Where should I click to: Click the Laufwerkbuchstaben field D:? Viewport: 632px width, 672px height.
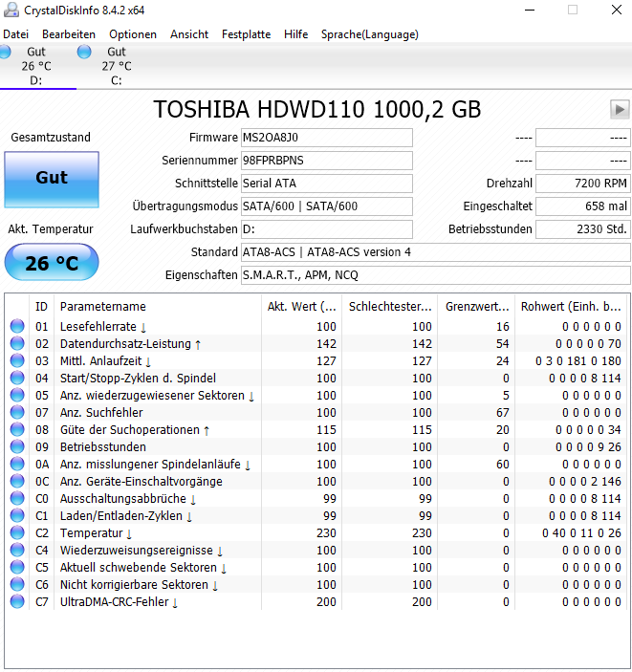pos(327,229)
